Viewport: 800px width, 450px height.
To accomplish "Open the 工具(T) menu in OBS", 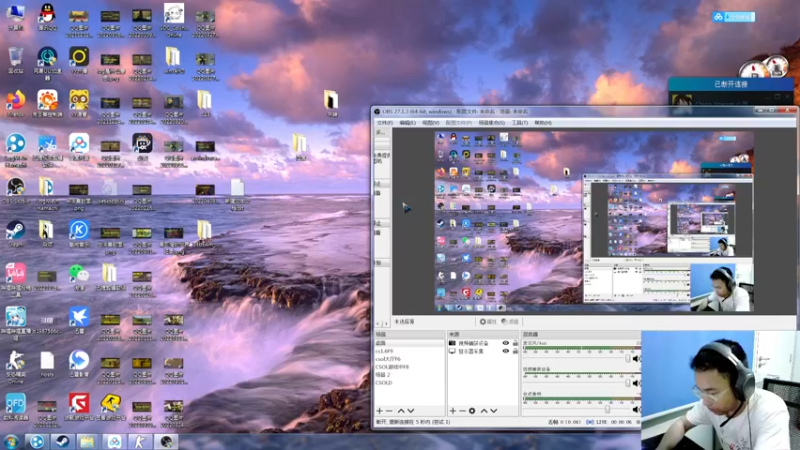I will click(519, 123).
